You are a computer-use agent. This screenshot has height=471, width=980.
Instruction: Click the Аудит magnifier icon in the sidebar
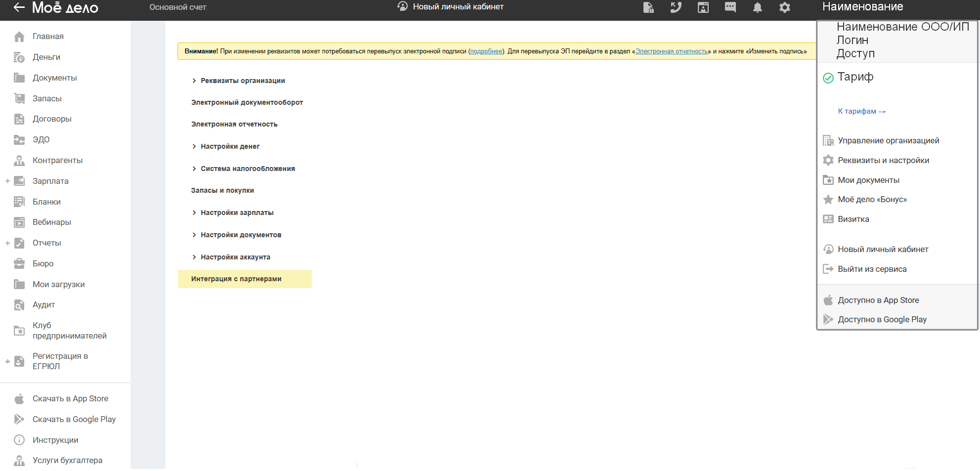point(19,305)
